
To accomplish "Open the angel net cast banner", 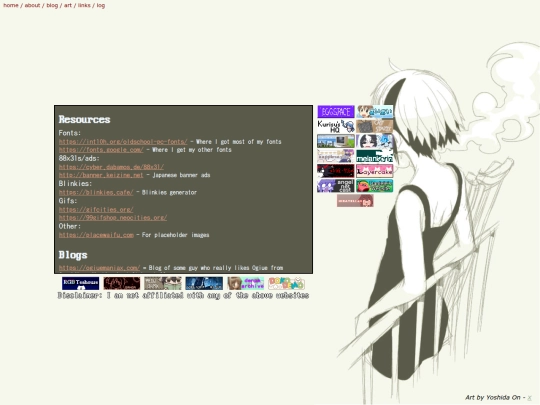I will pos(336,186).
